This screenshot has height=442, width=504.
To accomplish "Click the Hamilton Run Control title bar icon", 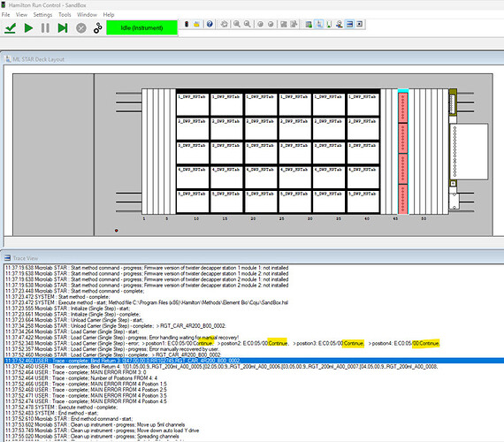I will (x=3, y=4).
